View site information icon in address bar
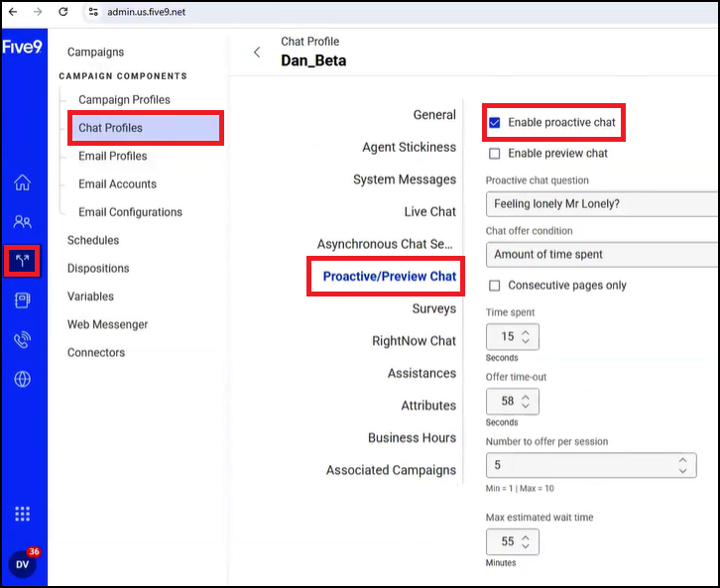Screen dimensions: 720x588 [93, 12]
